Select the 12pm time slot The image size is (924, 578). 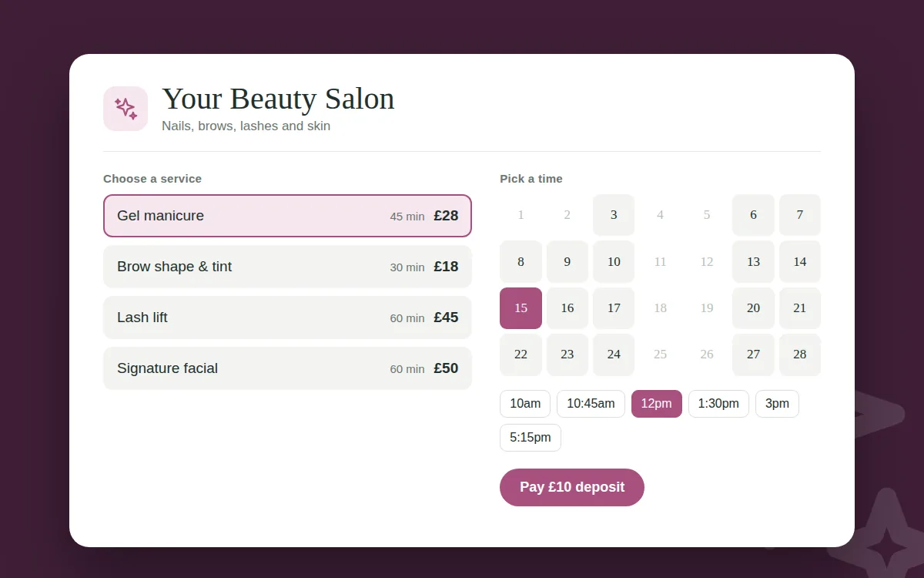tap(657, 404)
